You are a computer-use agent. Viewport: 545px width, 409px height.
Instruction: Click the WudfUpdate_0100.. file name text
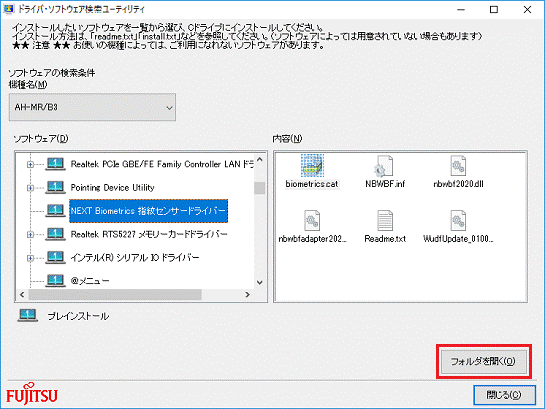click(x=458, y=239)
